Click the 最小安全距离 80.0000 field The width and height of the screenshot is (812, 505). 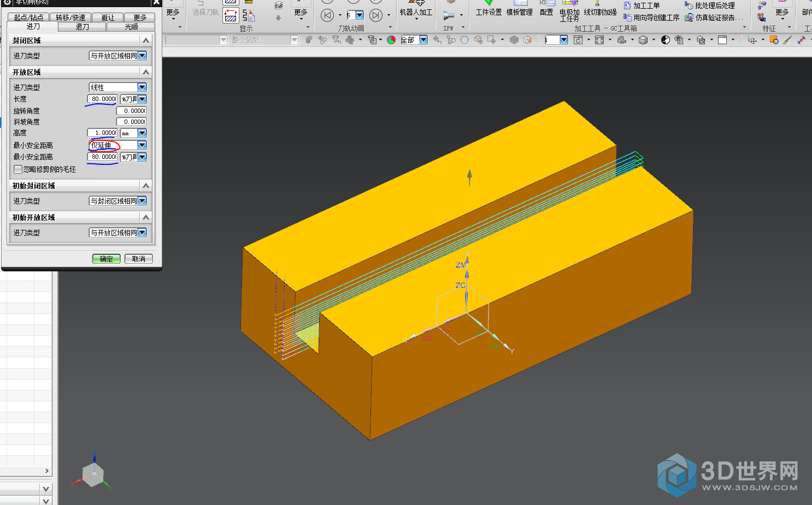pyautogui.click(x=103, y=157)
